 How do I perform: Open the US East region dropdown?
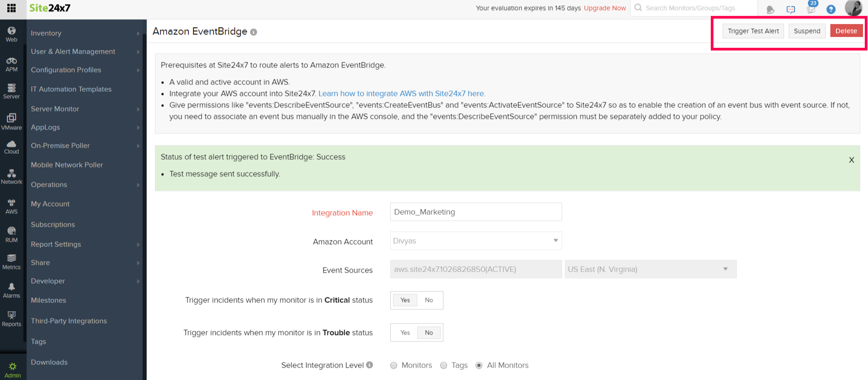pos(650,269)
